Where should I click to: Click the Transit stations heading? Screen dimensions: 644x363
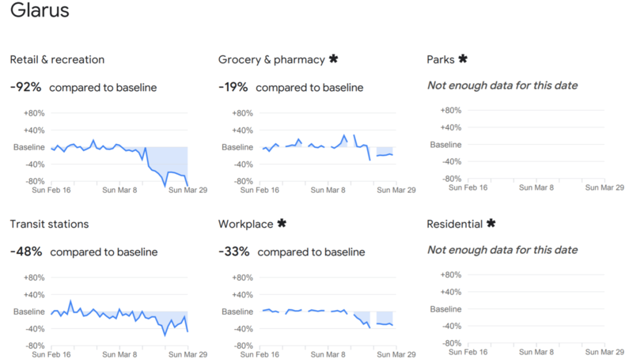(x=49, y=225)
